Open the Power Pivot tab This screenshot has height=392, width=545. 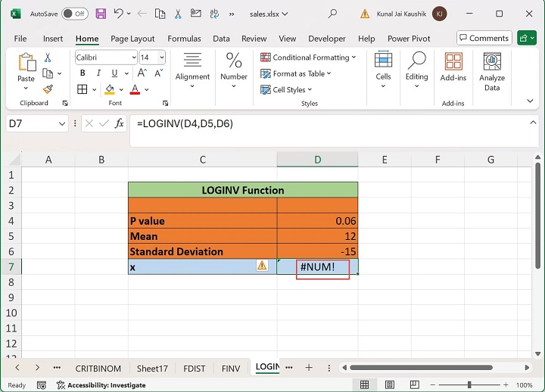409,39
